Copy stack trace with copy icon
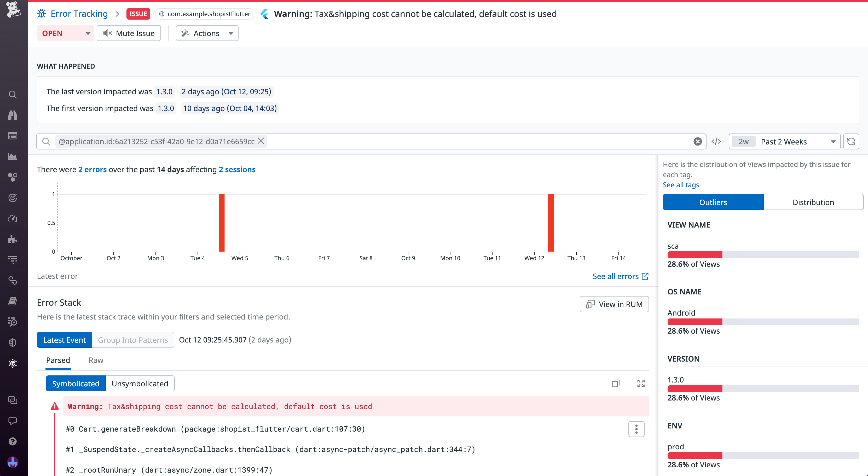 [x=615, y=383]
